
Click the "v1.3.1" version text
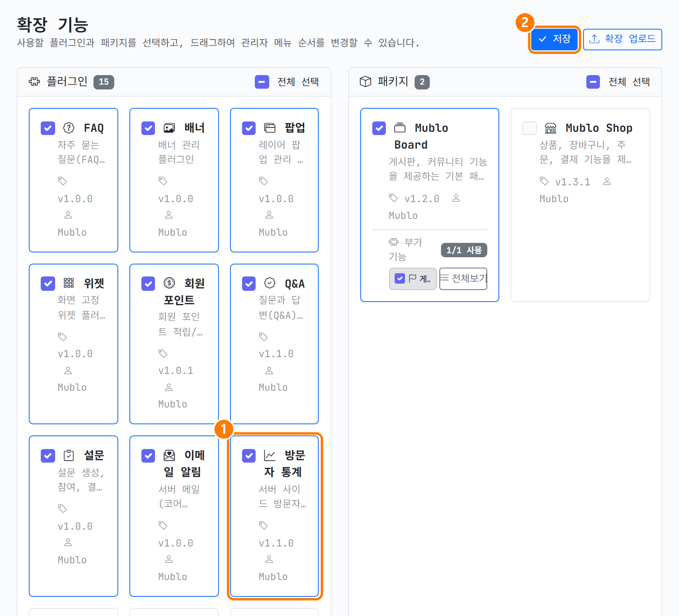(x=573, y=182)
